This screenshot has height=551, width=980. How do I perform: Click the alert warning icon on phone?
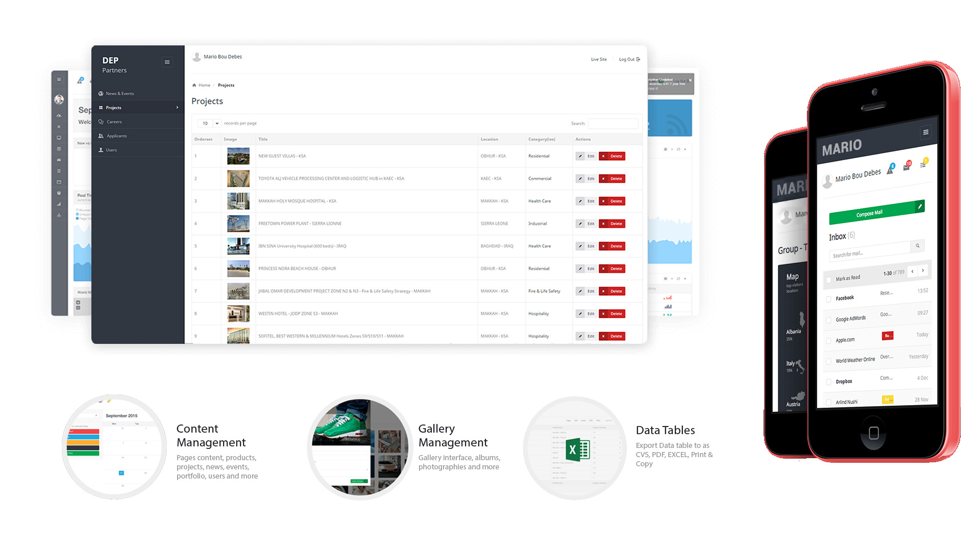890,171
